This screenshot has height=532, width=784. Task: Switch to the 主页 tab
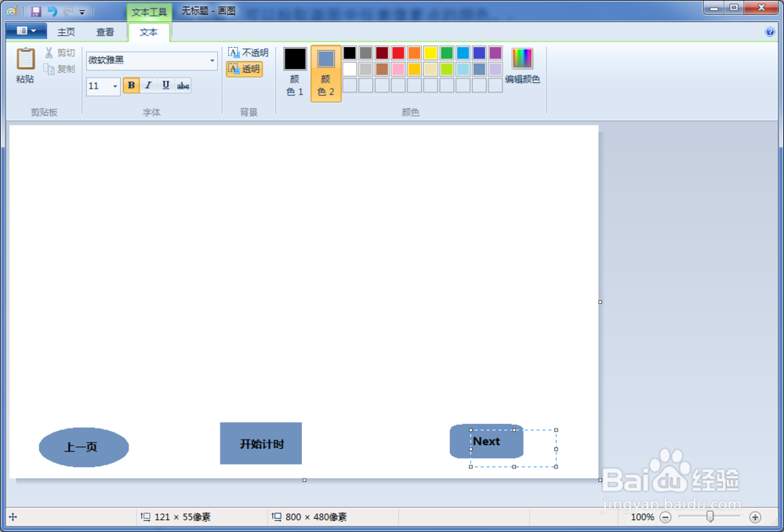[x=66, y=32]
